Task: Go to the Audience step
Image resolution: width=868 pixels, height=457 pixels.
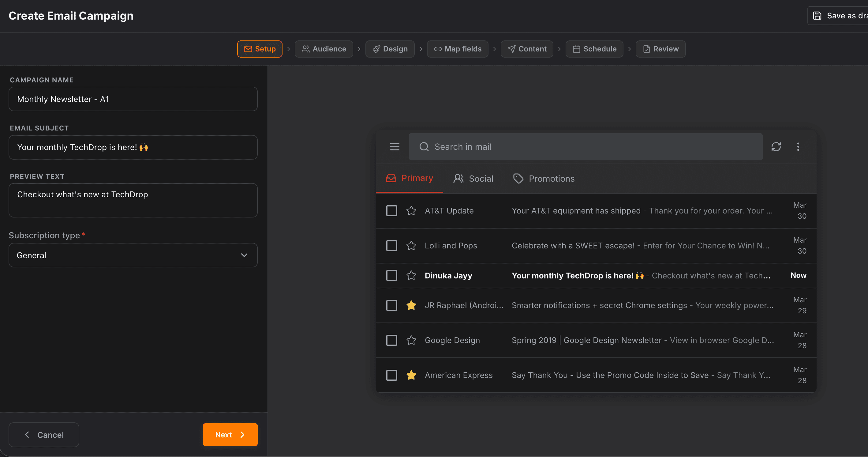Action: 324,49
